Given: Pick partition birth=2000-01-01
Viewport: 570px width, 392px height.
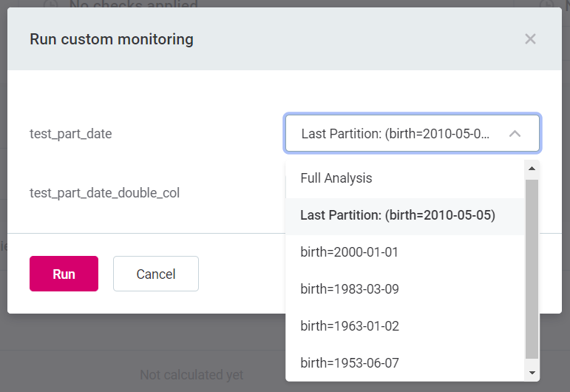Looking at the screenshot, I should point(349,252).
